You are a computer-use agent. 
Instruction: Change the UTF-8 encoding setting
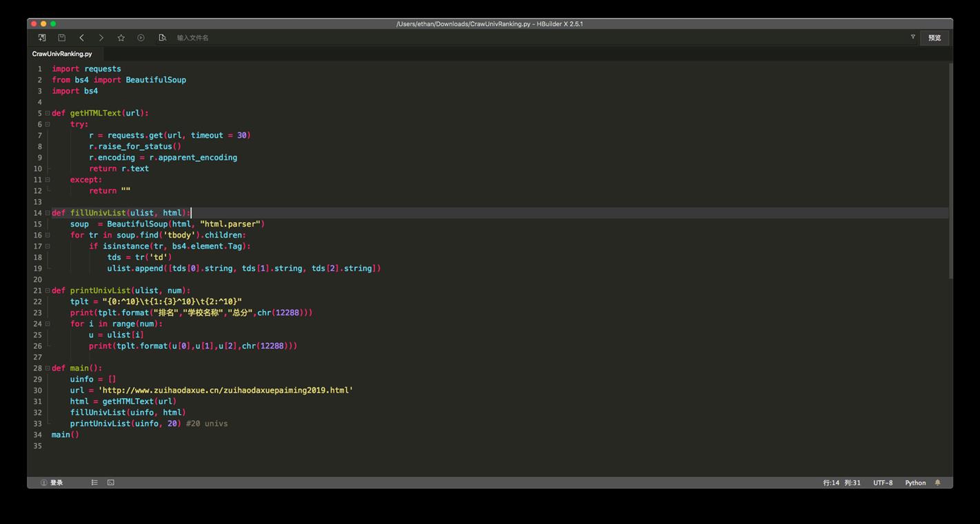coord(883,483)
